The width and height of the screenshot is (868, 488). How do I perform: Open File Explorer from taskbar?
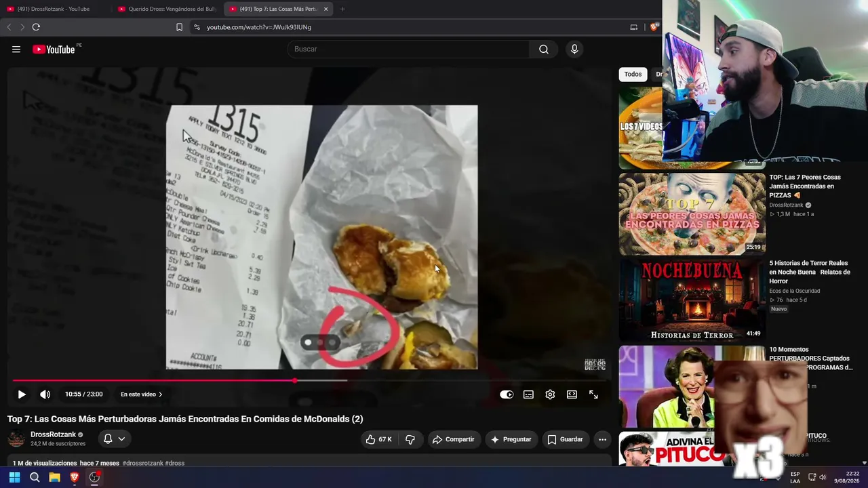pos(54,477)
